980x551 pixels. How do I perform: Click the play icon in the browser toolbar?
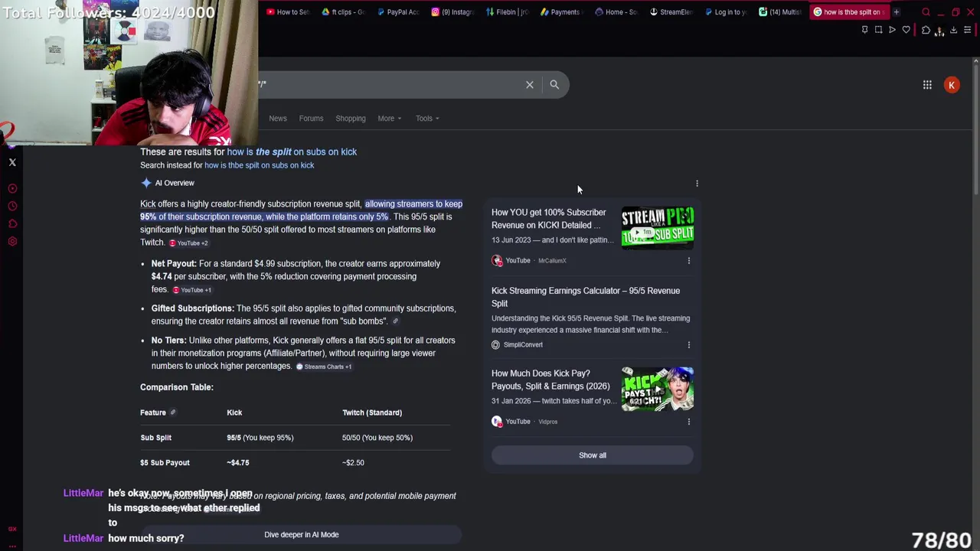(x=892, y=30)
